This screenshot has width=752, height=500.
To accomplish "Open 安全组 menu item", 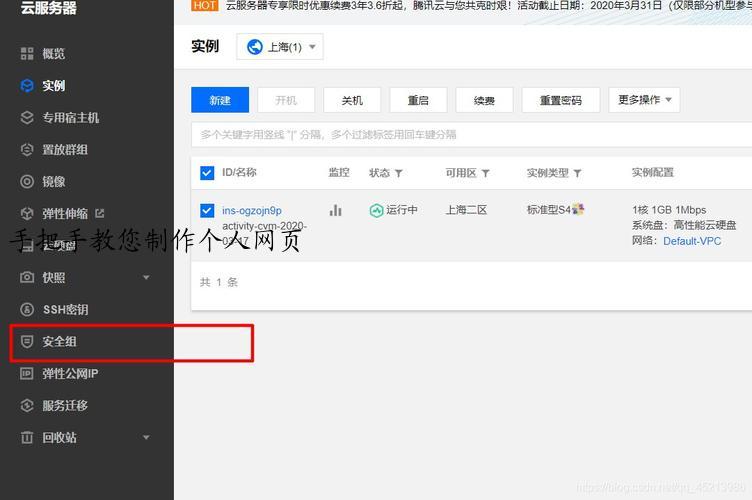I will coord(59,341).
